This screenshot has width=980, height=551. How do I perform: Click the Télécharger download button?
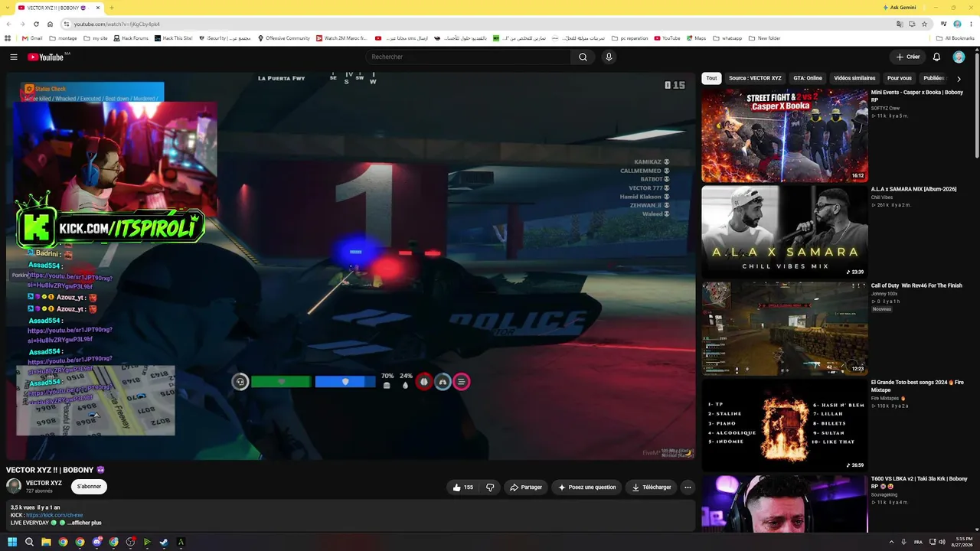click(x=652, y=487)
